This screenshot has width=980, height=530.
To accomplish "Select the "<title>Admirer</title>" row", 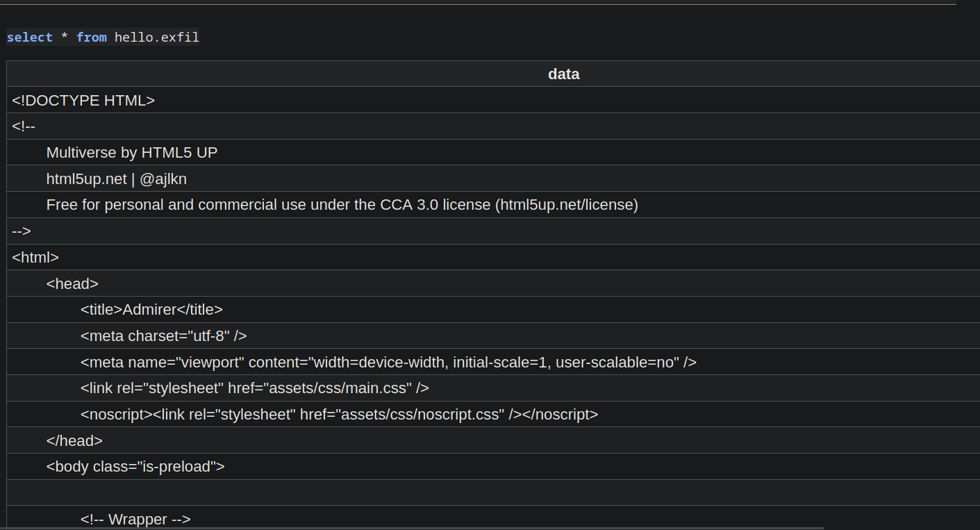I will tap(151, 310).
